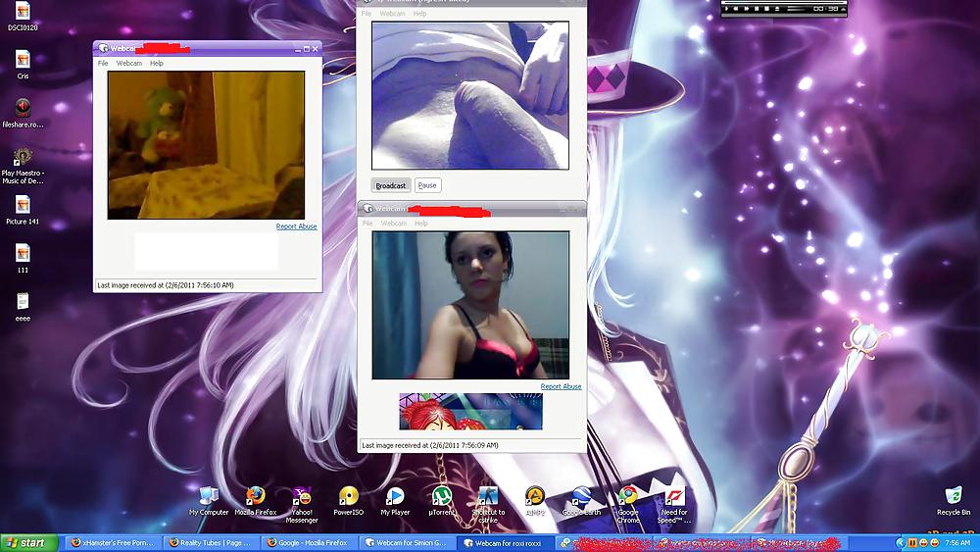Image resolution: width=980 pixels, height=552 pixels.
Task: Pause playback in the mini media player
Action: 757,9
